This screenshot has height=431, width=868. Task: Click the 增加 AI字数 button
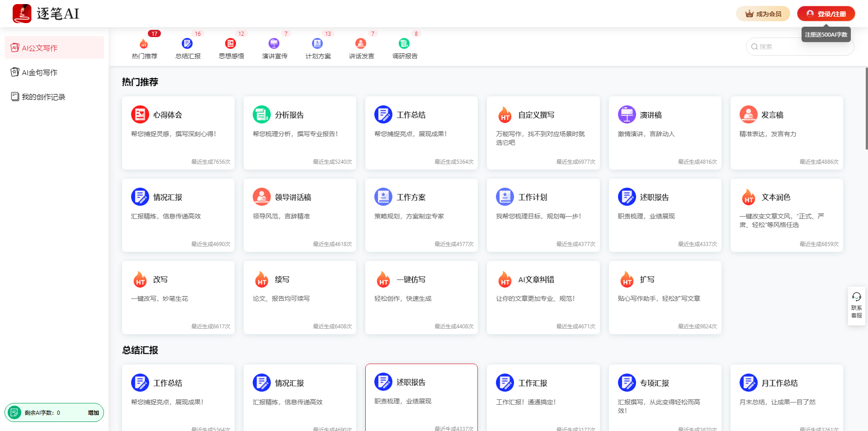point(94,412)
